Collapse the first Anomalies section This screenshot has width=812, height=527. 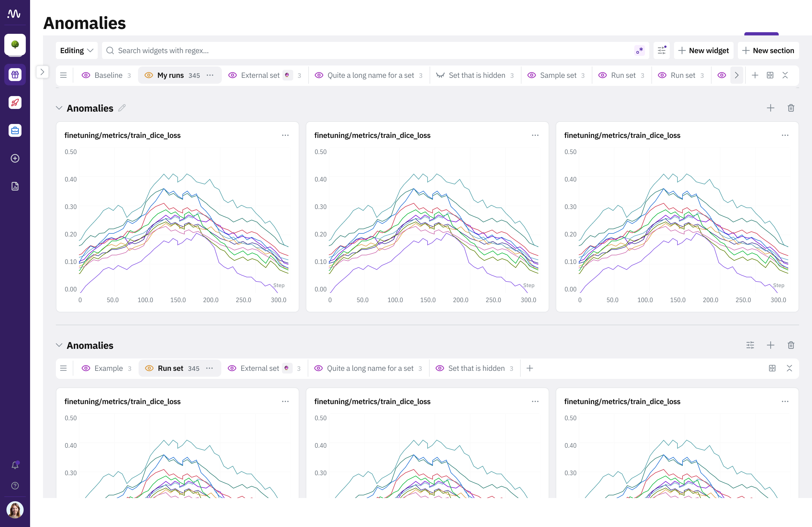coord(59,108)
